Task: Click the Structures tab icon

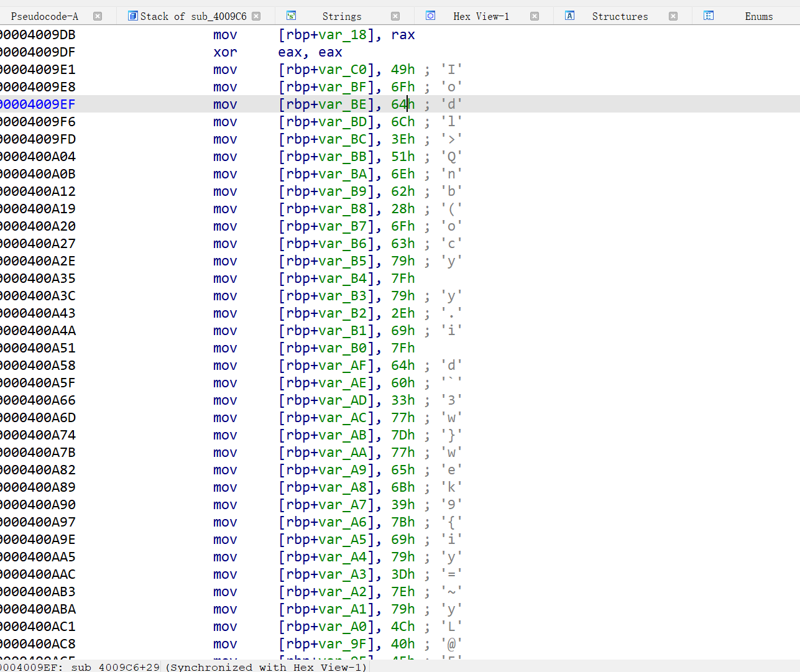Action: click(569, 16)
